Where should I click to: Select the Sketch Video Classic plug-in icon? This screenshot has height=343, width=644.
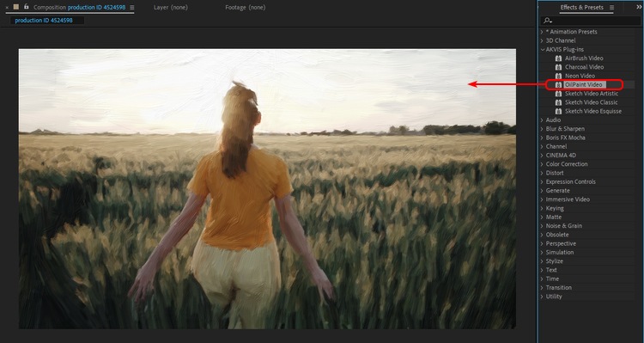(558, 102)
